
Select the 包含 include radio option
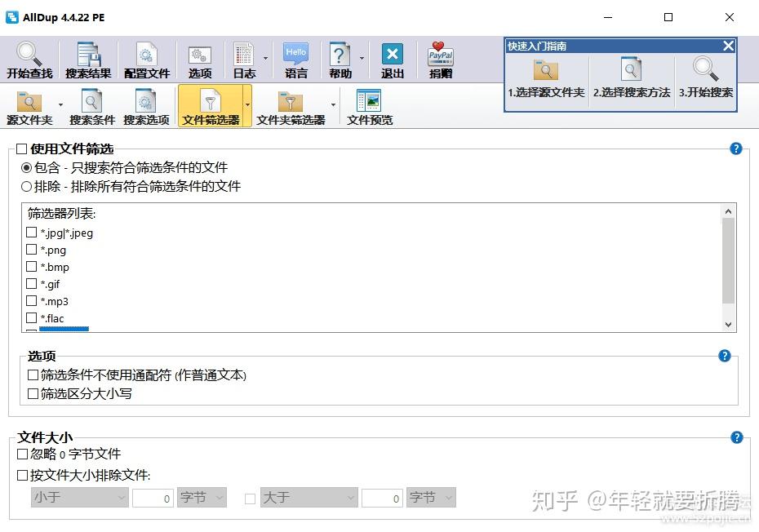27,168
